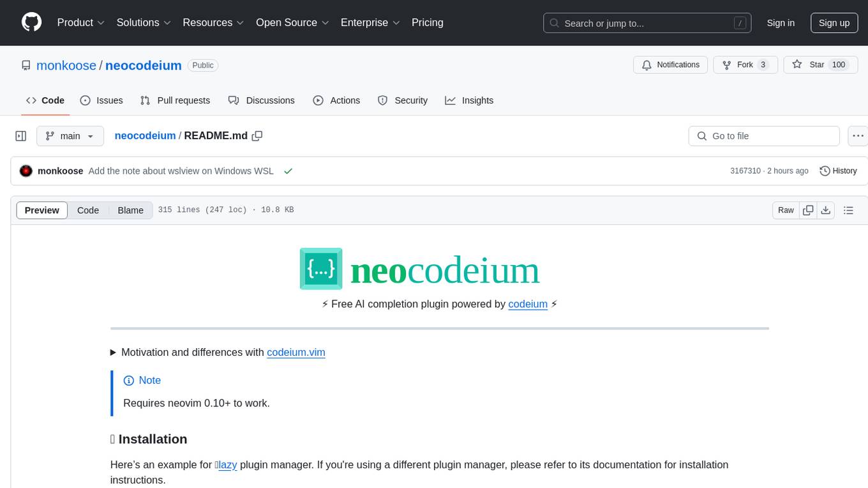
Task: Switch to Preview view
Action: 42,210
